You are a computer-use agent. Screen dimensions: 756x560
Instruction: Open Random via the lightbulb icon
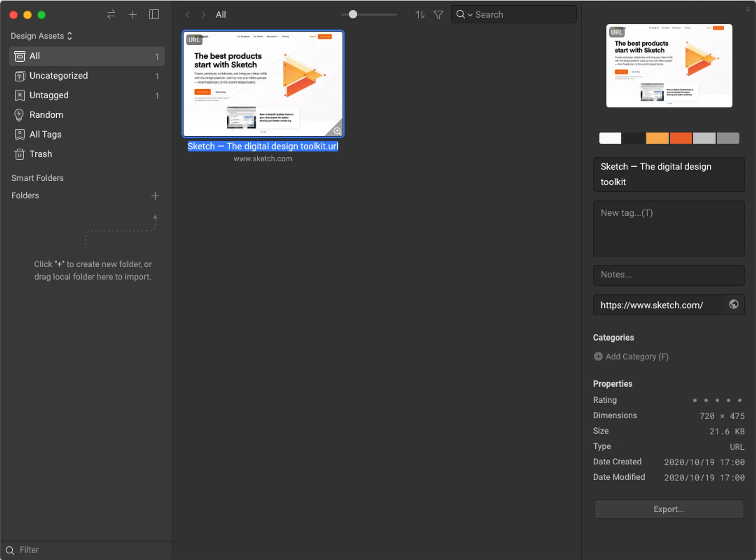point(19,115)
